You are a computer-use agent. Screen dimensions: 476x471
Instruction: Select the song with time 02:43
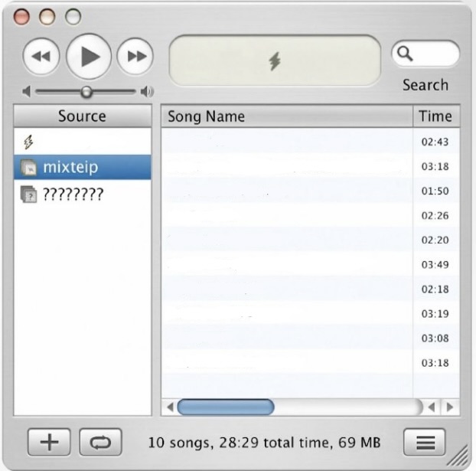tap(311, 142)
